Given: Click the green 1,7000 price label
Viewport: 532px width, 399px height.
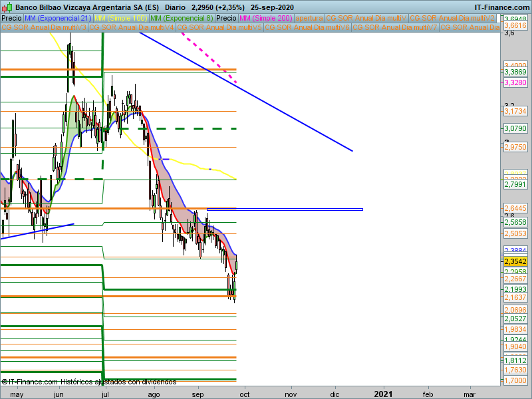Looking at the screenshot, I should click(515, 380).
